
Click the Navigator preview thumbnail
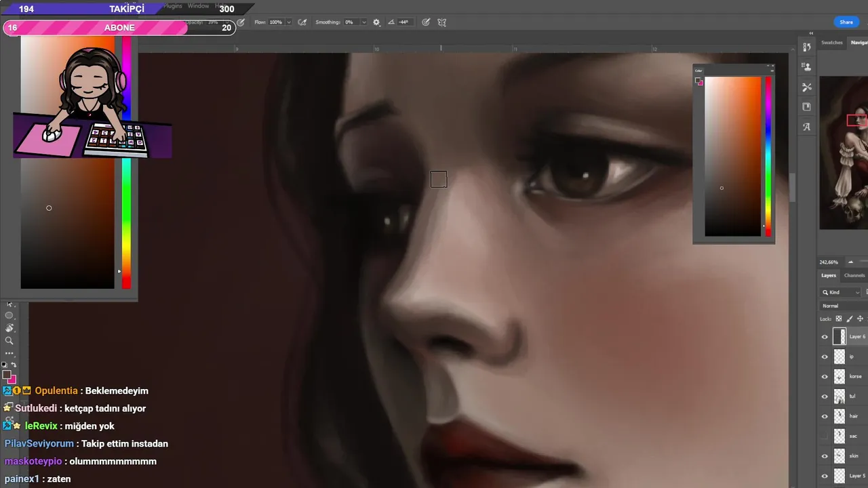click(x=844, y=152)
